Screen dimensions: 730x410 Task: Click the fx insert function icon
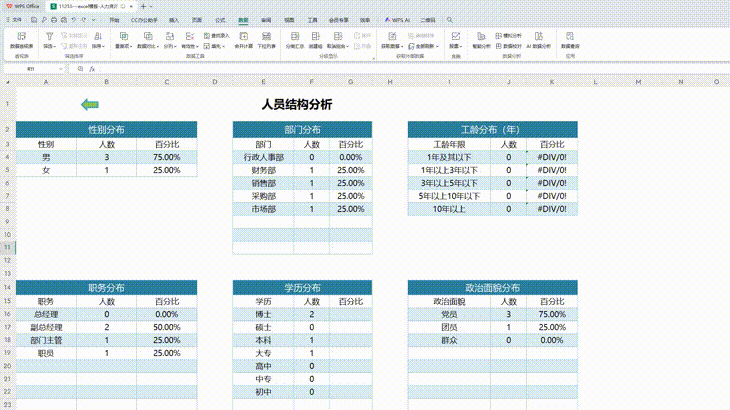pos(92,69)
